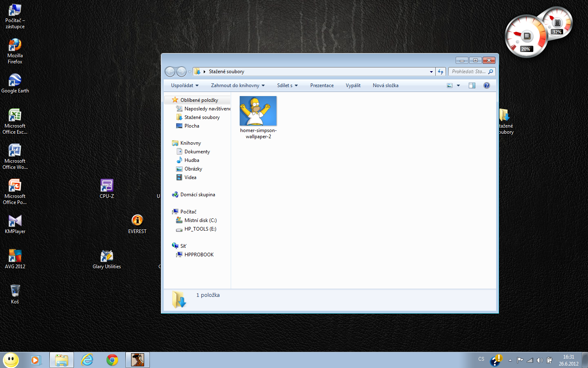Open Microsoft Office Excel desktop shortcut
The height and width of the screenshot is (368, 588).
15,121
